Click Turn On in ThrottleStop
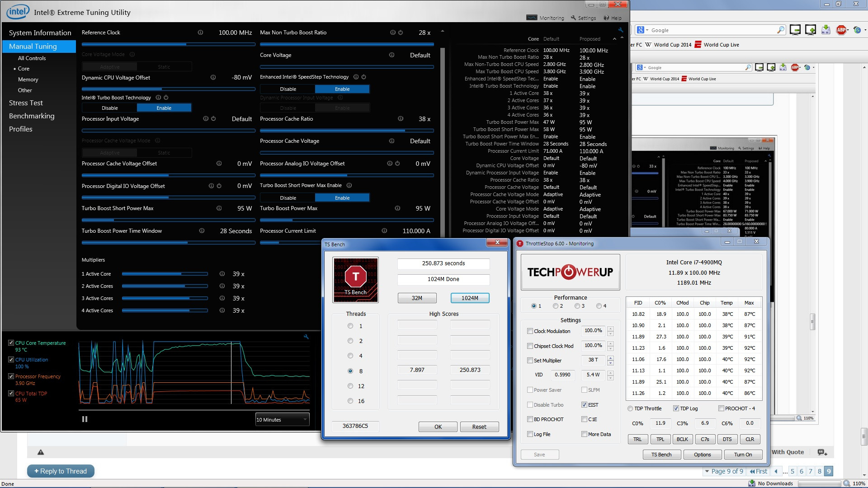 pos(743,455)
